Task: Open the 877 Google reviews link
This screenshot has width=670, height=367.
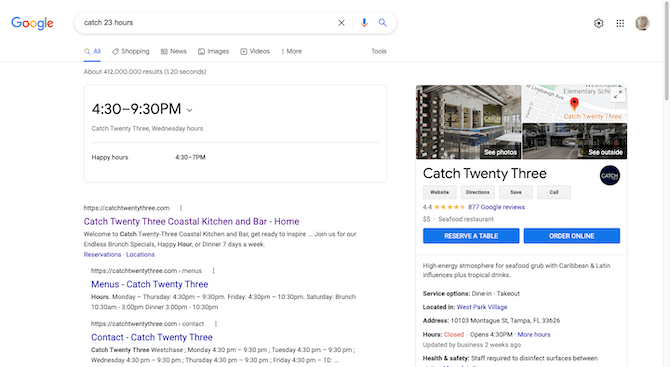Action: (497, 207)
